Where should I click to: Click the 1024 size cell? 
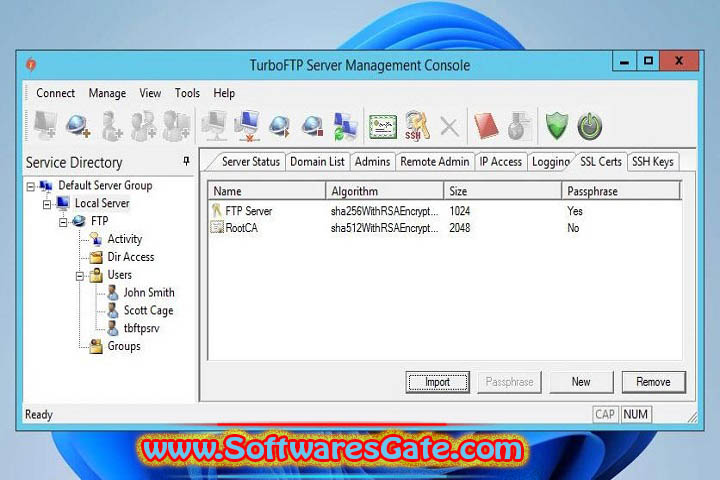click(460, 211)
